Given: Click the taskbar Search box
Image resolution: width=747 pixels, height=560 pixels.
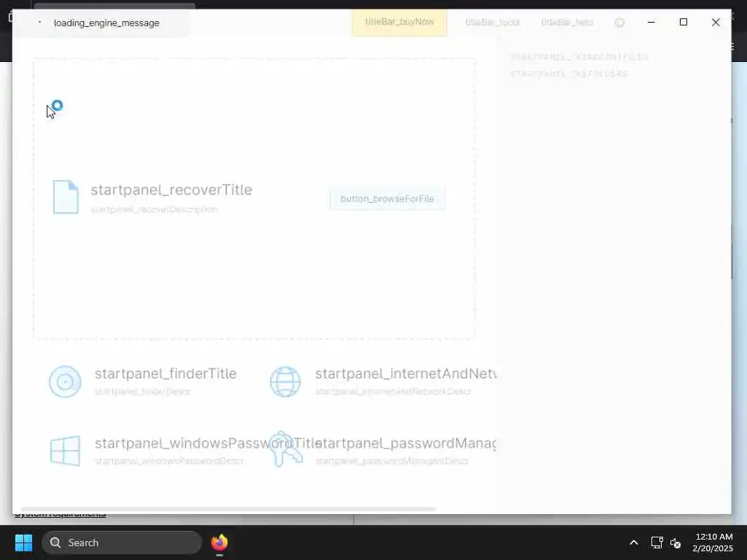Looking at the screenshot, I should (122, 542).
